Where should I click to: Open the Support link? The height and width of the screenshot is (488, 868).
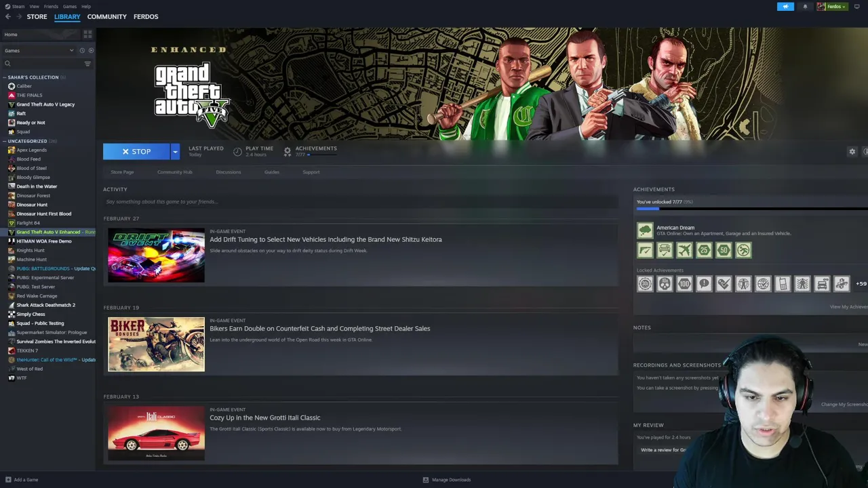[x=311, y=172]
